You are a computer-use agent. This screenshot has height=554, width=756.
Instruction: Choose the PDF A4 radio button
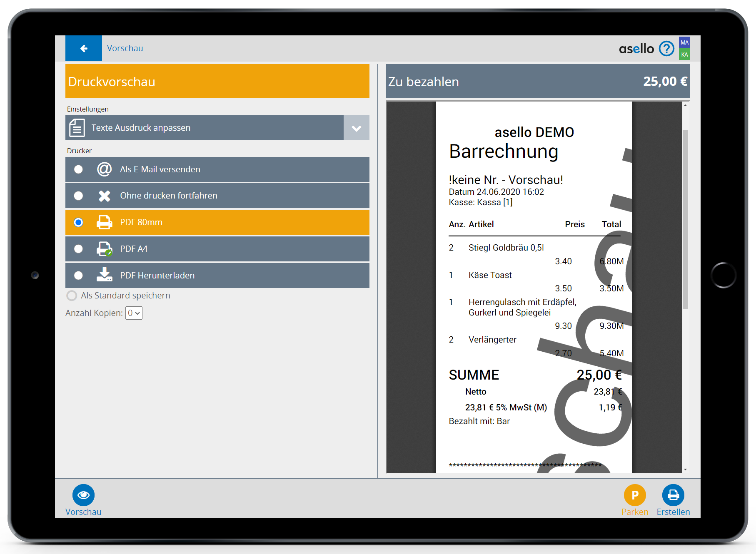(x=78, y=249)
